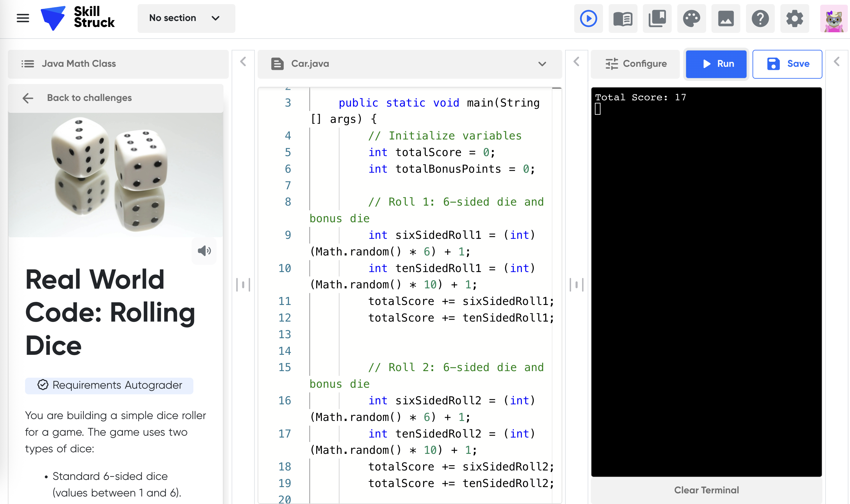Click the Initialize variables comment
The width and height of the screenshot is (850, 504).
coord(445,135)
